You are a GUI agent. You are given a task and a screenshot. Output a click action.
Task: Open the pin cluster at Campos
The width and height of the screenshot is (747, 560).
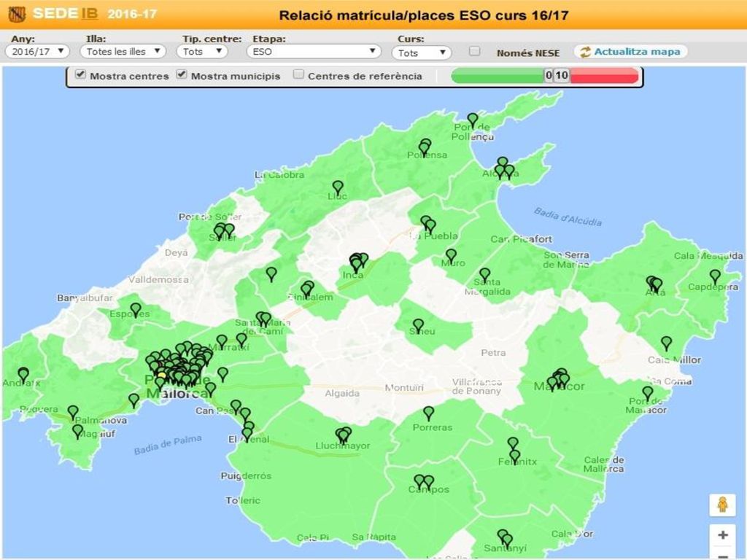coord(424,483)
